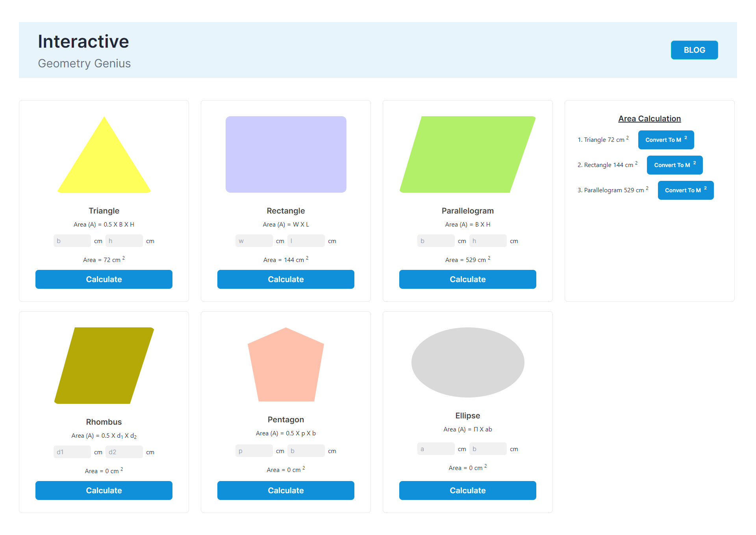Click the Rectangle width input field
The image size is (756, 535).
[x=254, y=241]
